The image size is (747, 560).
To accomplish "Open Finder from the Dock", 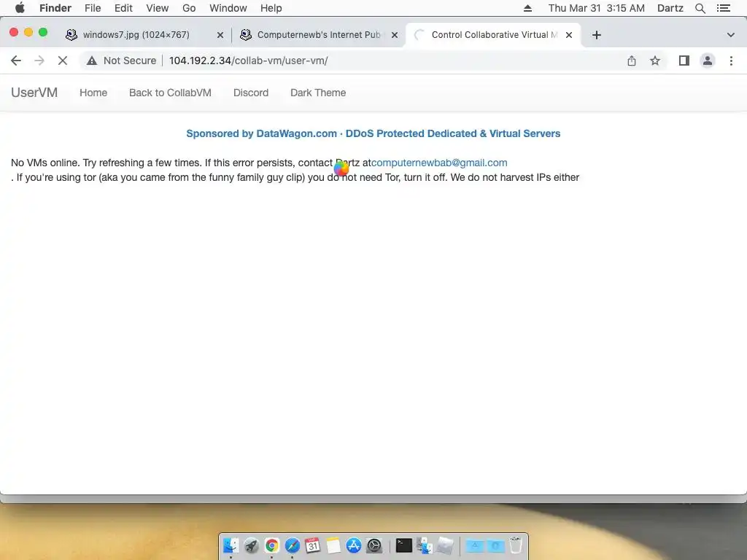I will tap(231, 545).
